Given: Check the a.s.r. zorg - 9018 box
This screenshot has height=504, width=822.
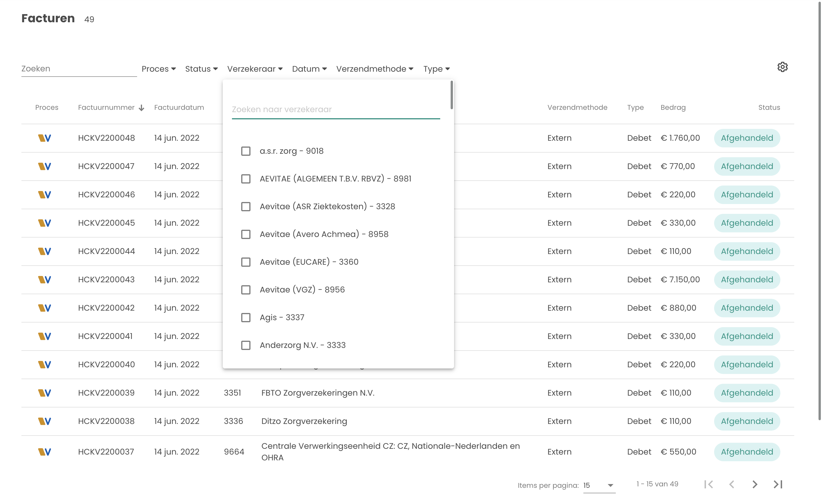Looking at the screenshot, I should pyautogui.click(x=246, y=151).
